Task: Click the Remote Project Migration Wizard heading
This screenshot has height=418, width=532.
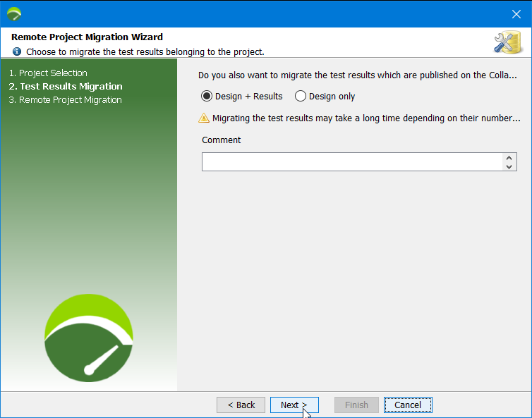Action: tap(87, 37)
